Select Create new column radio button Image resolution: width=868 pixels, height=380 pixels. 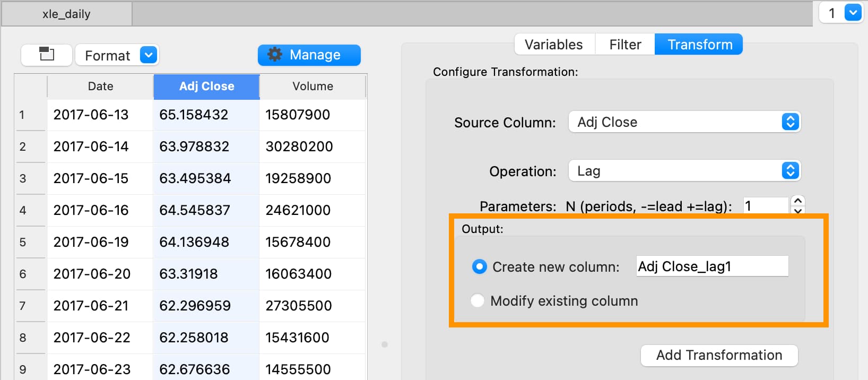pyautogui.click(x=479, y=266)
